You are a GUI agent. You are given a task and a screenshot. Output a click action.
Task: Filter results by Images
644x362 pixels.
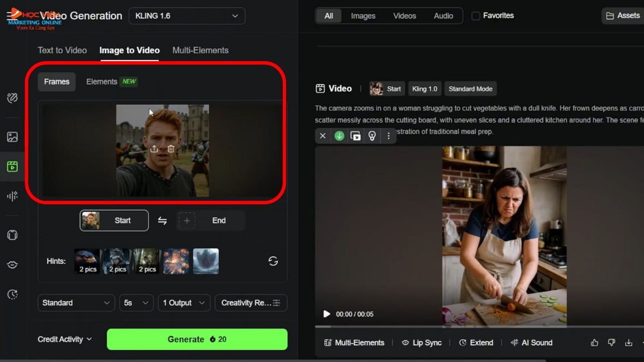[363, 16]
